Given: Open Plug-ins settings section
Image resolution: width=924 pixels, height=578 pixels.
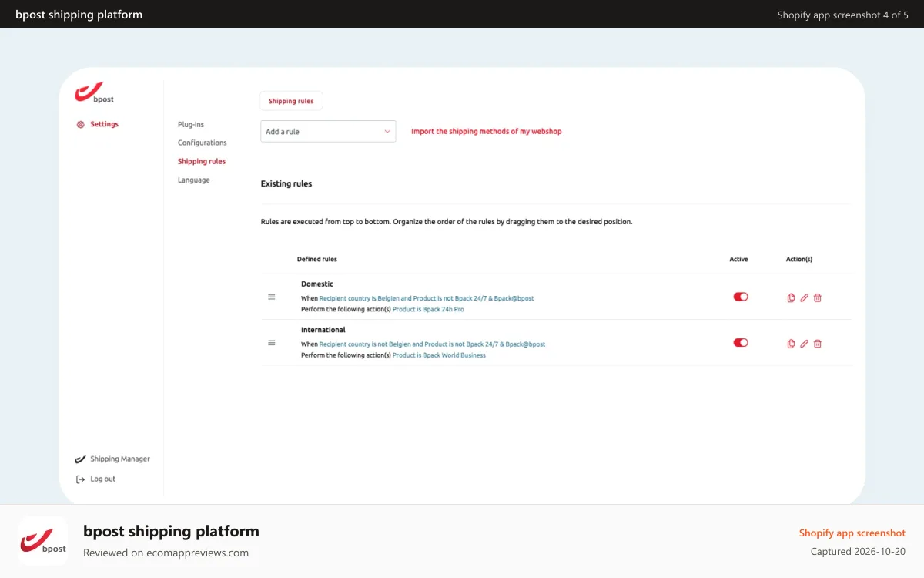Looking at the screenshot, I should coord(191,124).
